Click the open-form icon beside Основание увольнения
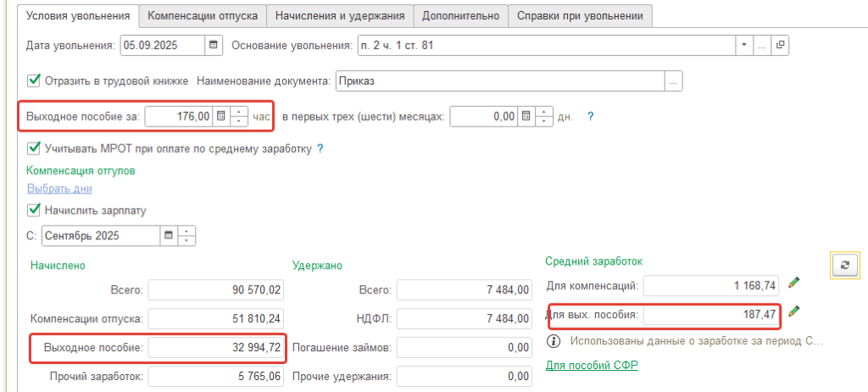Viewport: 868px width, 392px height. (780, 44)
